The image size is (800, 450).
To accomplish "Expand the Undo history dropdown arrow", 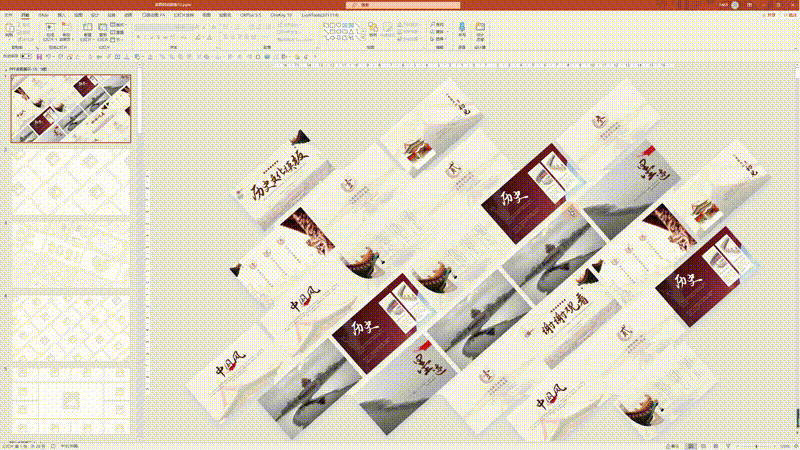I will pos(53,56).
